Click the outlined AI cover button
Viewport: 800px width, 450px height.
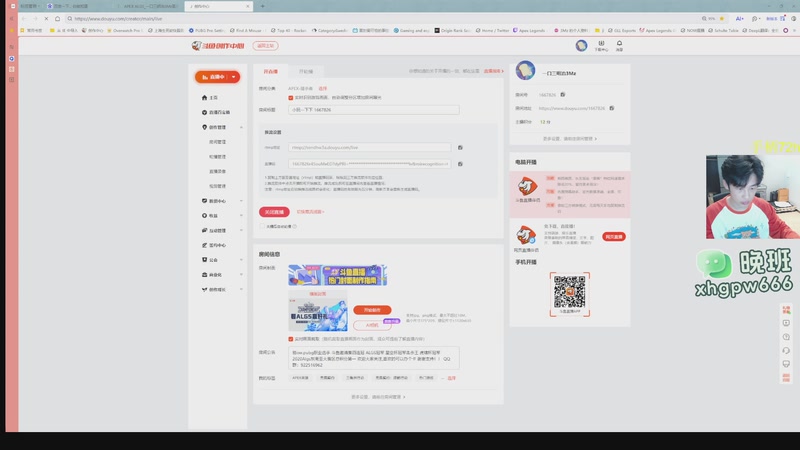point(372,325)
